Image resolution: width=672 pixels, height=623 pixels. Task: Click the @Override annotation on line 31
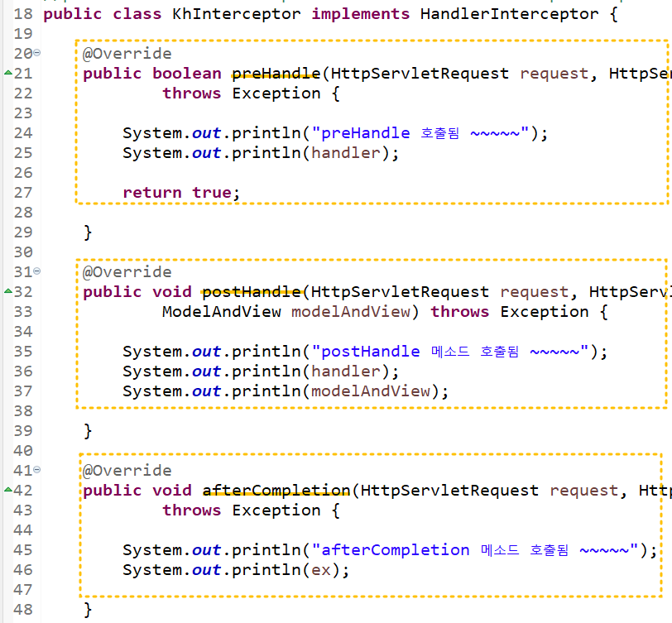(127, 272)
